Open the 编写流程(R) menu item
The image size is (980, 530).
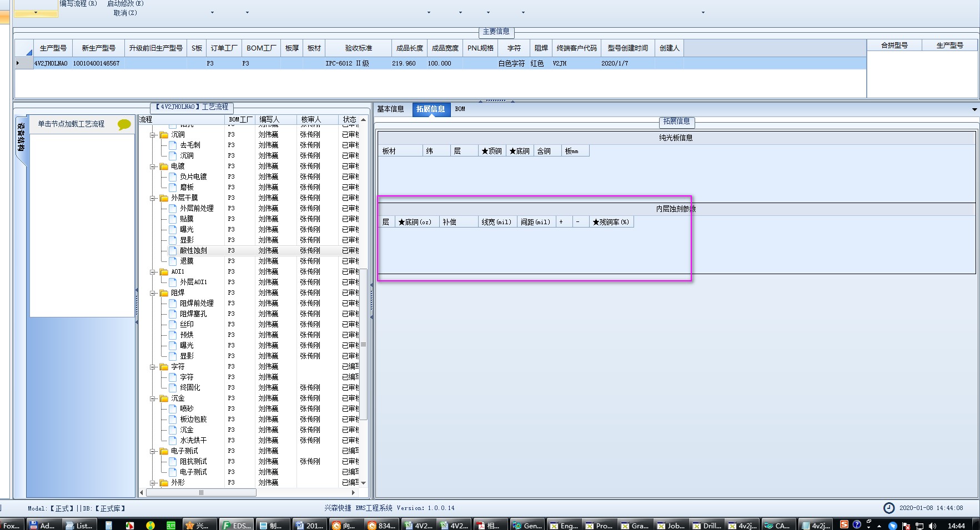[x=78, y=3]
